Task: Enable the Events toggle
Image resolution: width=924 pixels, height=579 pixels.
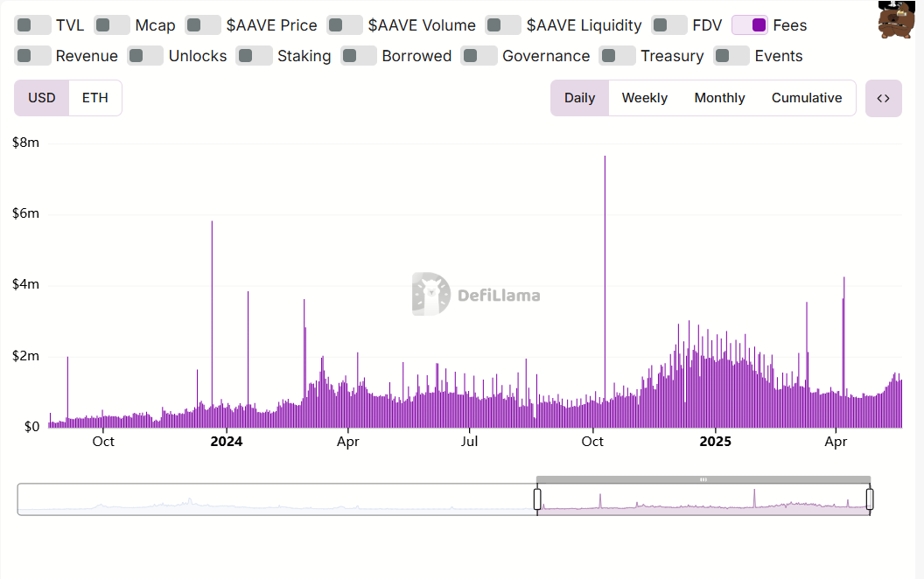Action: [x=731, y=56]
